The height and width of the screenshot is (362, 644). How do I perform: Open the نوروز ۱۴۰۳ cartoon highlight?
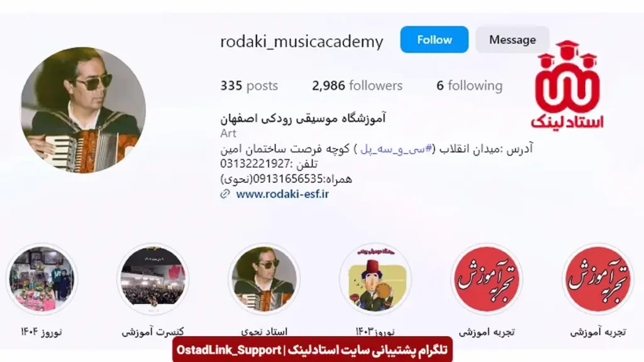pyautogui.click(x=375, y=279)
